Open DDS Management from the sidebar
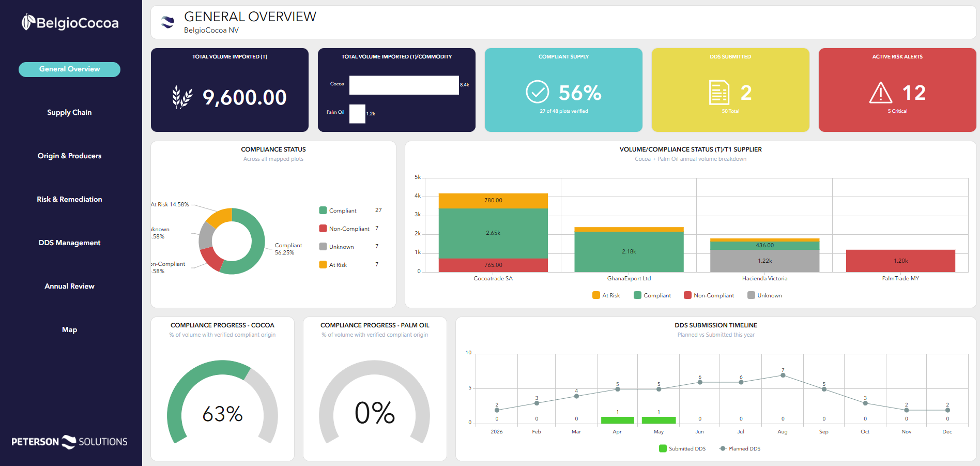Viewport: 980px width, 466px height. point(69,243)
